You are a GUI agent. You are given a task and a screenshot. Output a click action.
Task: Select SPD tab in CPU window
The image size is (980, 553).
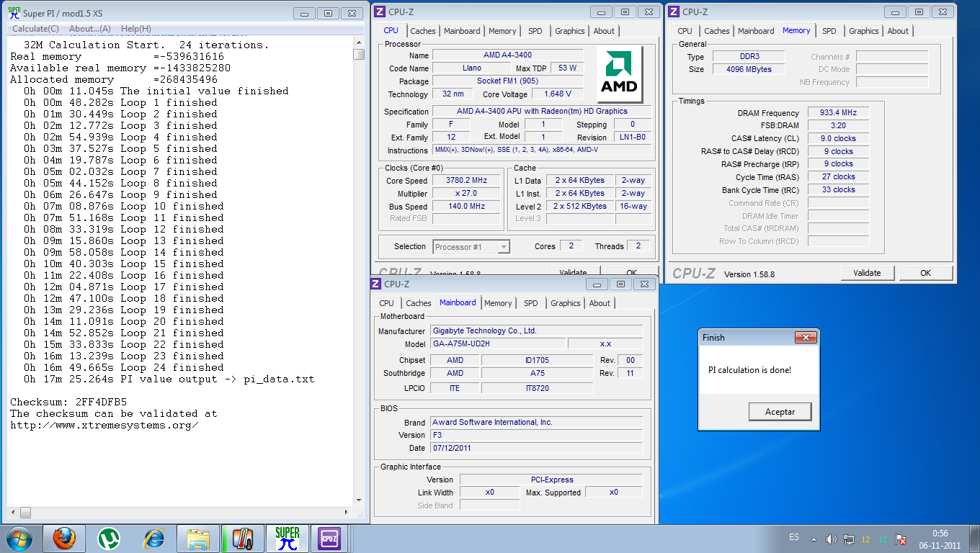535,31
